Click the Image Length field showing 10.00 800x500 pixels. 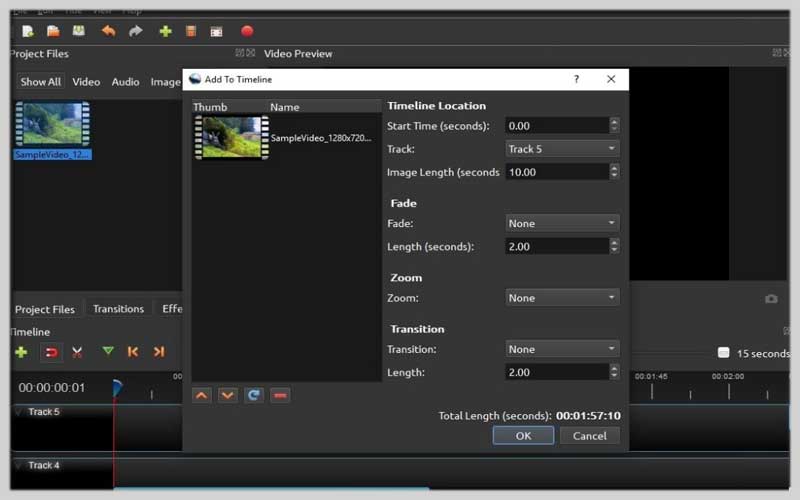(x=557, y=172)
